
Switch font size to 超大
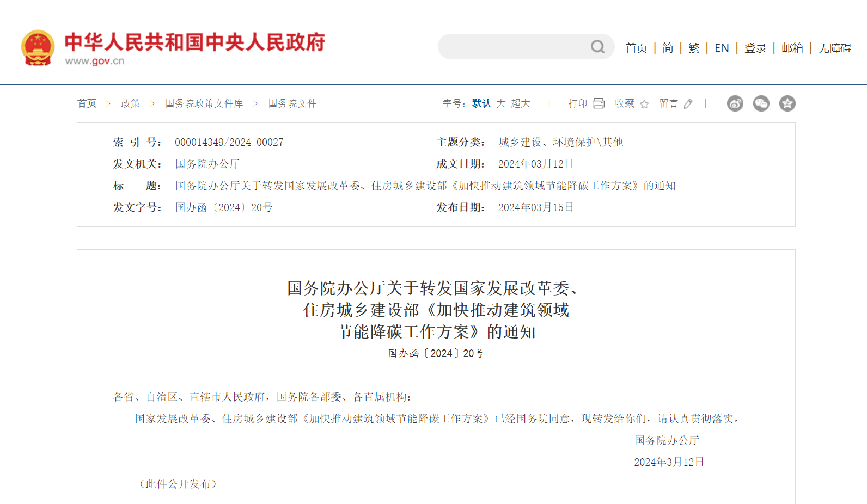coord(520,103)
